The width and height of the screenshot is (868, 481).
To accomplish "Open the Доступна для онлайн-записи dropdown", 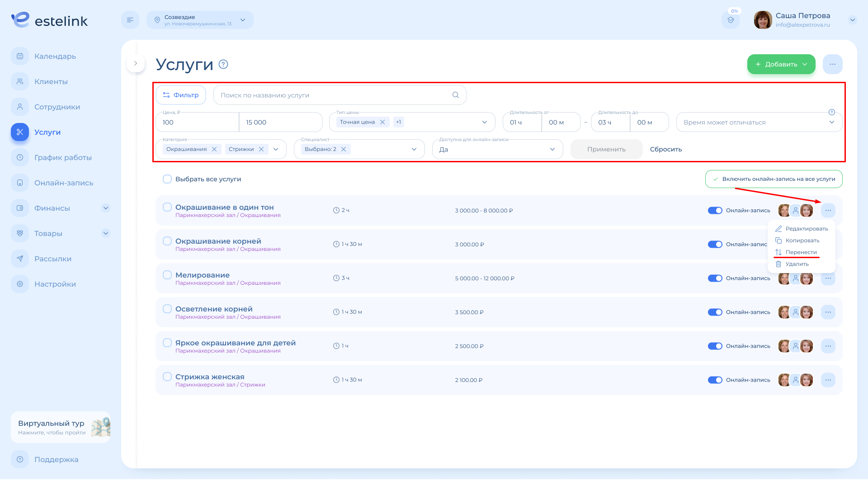I will [497, 149].
